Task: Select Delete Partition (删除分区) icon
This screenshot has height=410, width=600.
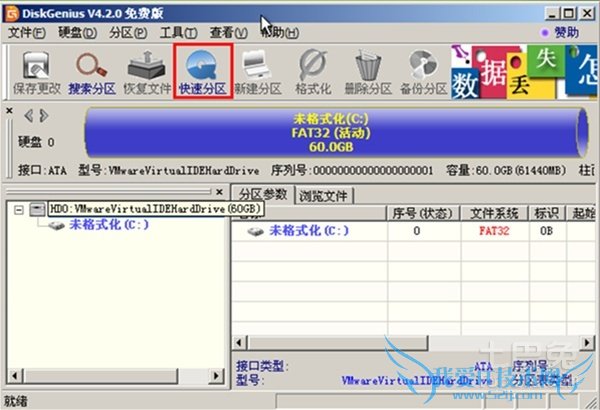Action: (x=368, y=73)
